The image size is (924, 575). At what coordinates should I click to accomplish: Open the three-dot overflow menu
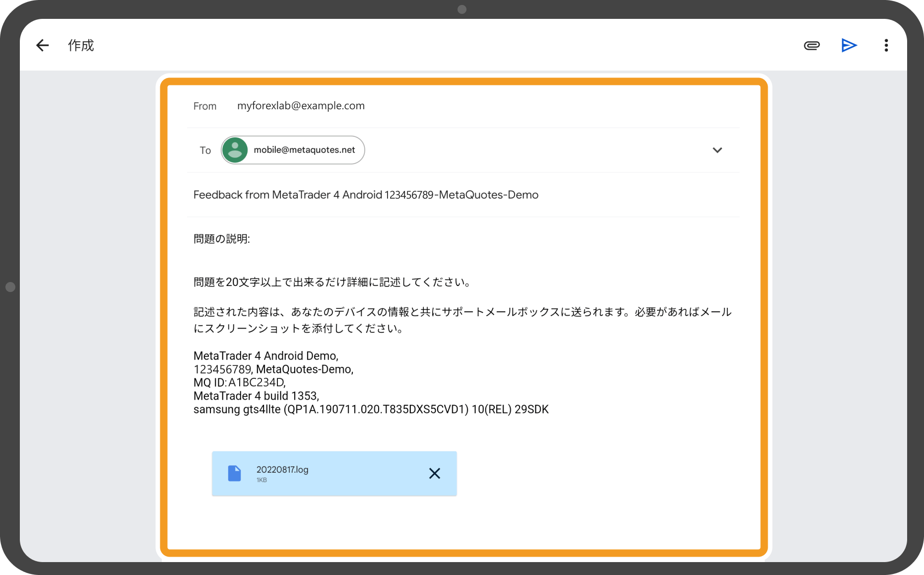pyautogui.click(x=886, y=46)
